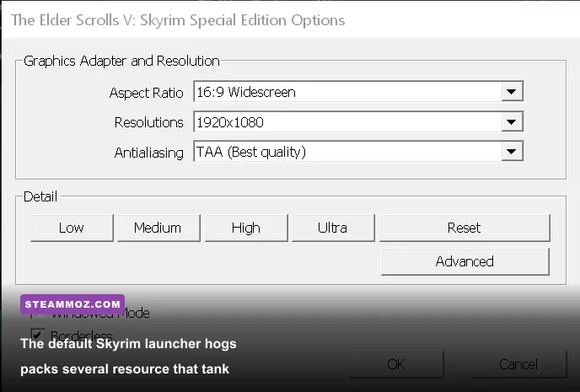The width and height of the screenshot is (580, 392).
Task: Open the Antialiasing dropdown arrow
Action: click(512, 151)
